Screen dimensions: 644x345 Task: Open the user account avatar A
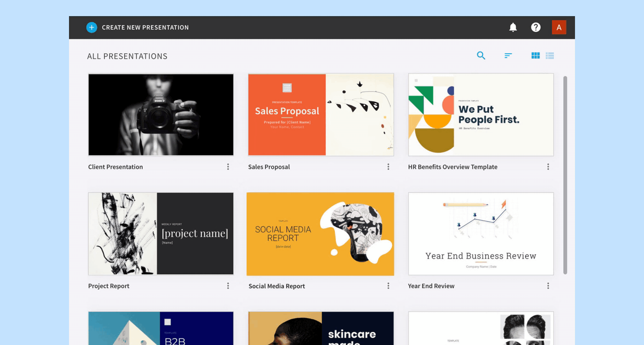(559, 28)
